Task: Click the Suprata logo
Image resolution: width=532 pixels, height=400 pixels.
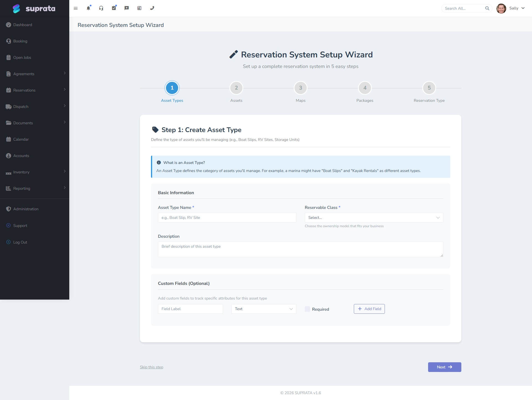Action: pyautogui.click(x=34, y=9)
